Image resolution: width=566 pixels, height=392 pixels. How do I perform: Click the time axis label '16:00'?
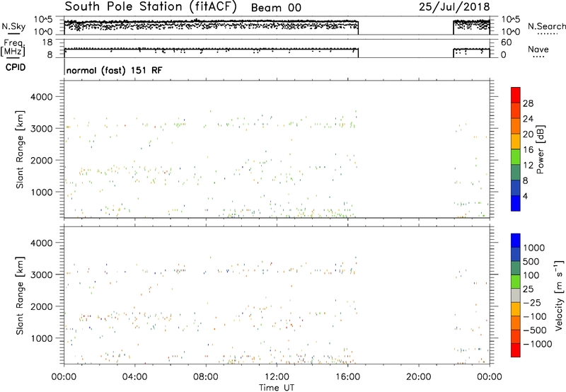[347, 377]
